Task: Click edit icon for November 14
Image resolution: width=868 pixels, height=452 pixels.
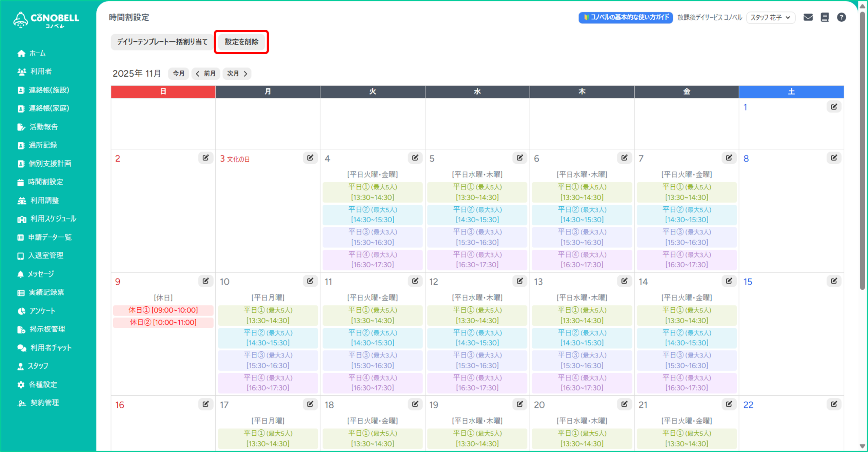Action: click(729, 281)
